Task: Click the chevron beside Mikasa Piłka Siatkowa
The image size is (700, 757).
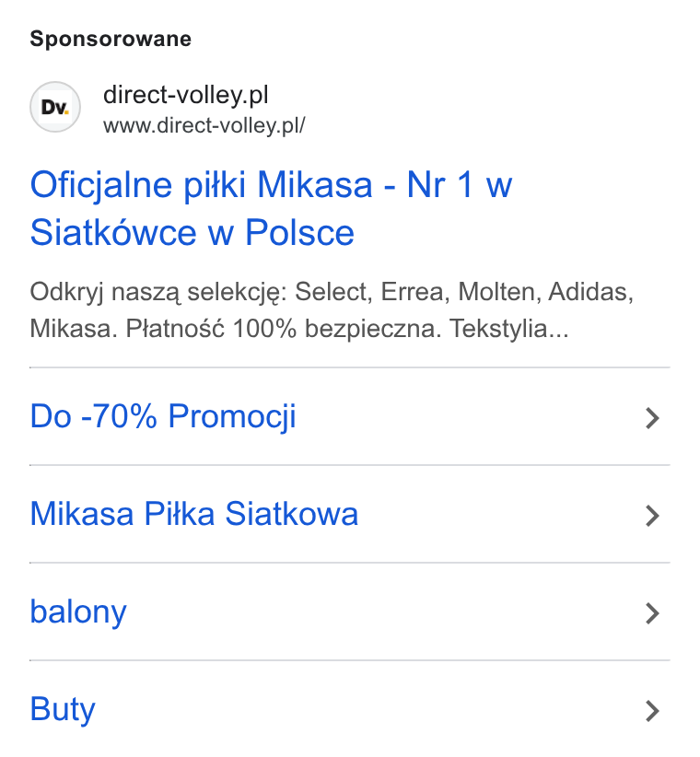Action: click(652, 515)
